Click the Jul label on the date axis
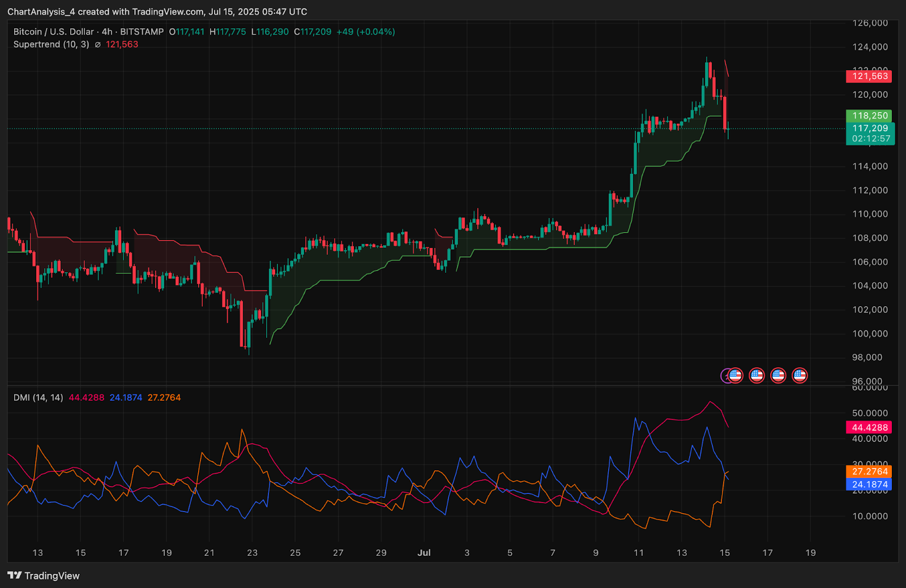This screenshot has width=906, height=588. click(424, 552)
